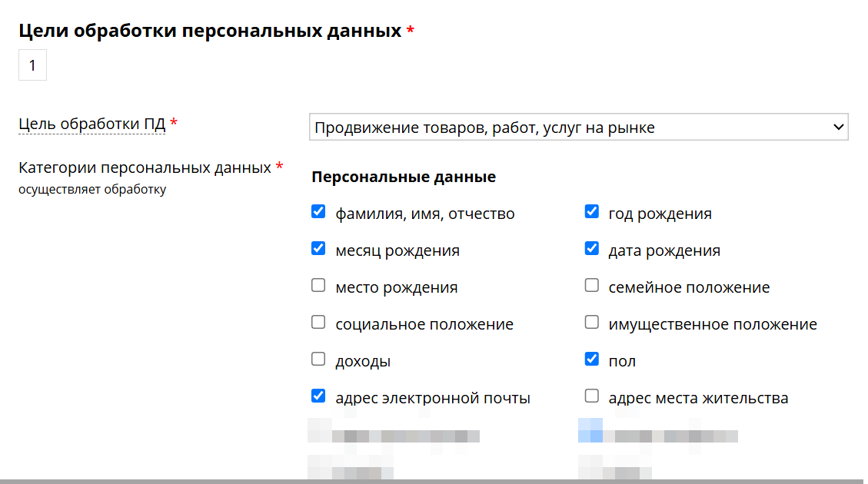Screen dimensions: 868x484
Task: Disable the "месяц рождения" option
Action: tap(318, 248)
